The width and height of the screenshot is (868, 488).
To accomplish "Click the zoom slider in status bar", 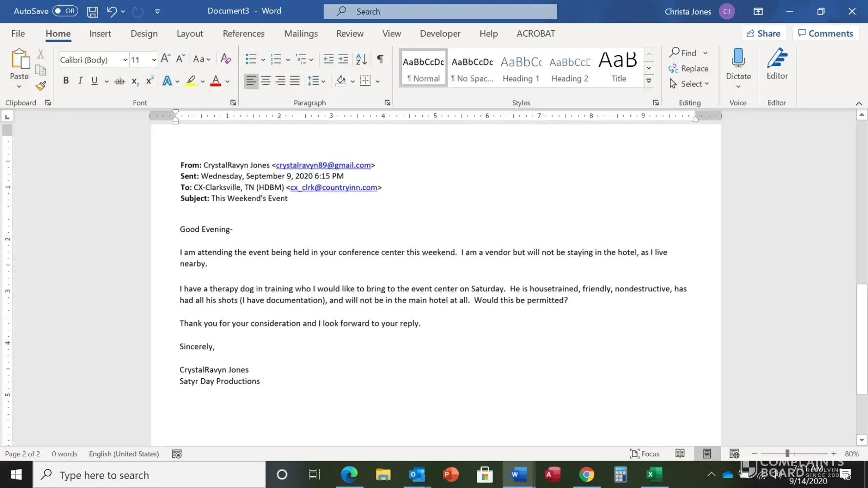I will pos(787,453).
